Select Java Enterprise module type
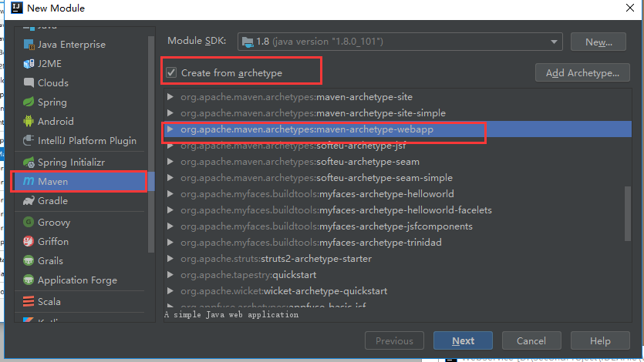Screen dimensions: 644x362 click(72, 44)
